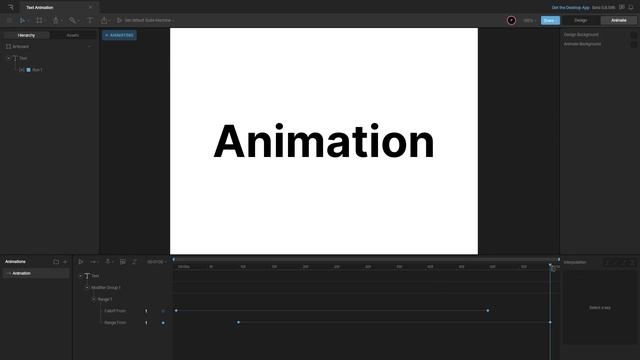
Task: Click the work area end marker
Action: 559,259
